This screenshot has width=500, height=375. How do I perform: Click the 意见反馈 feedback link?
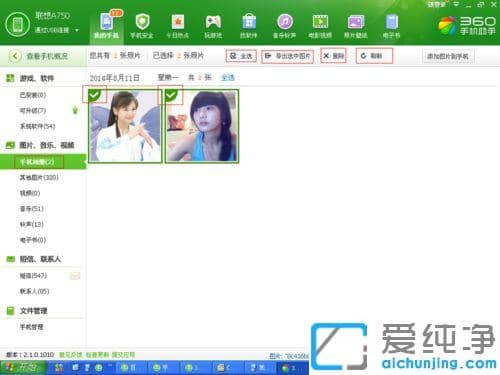(x=70, y=355)
